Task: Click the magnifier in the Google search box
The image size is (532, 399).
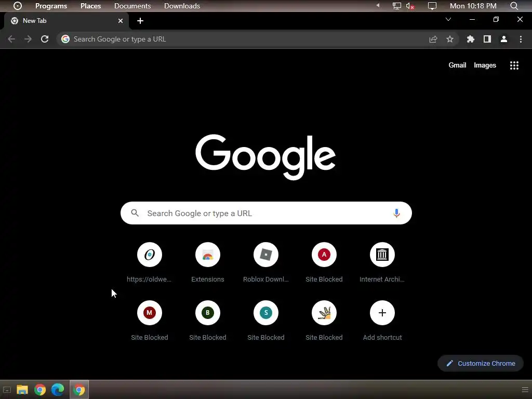Action: coord(135,213)
